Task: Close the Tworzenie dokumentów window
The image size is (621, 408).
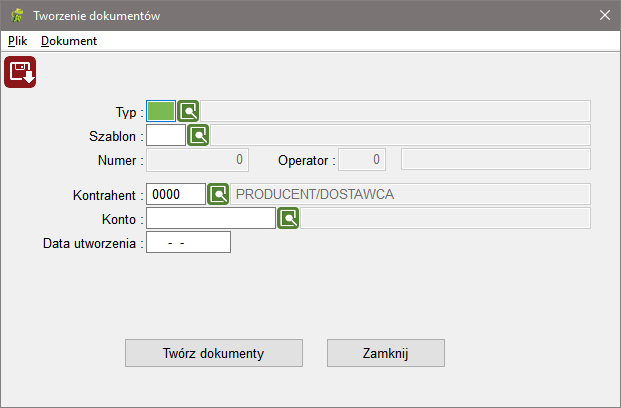Action: (604, 15)
